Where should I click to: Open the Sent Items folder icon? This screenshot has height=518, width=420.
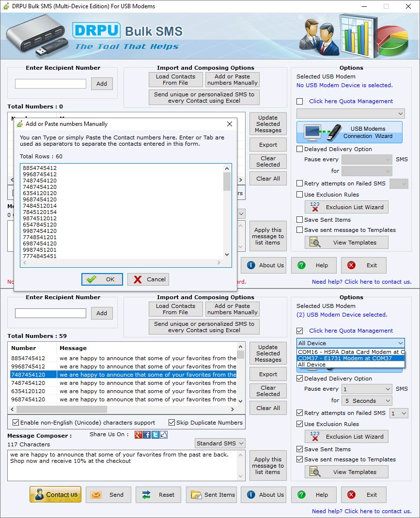pos(196,495)
